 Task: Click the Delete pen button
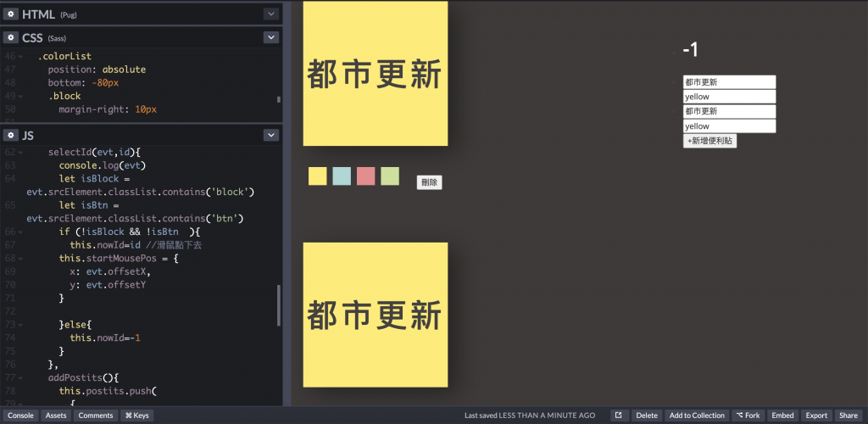click(x=647, y=416)
